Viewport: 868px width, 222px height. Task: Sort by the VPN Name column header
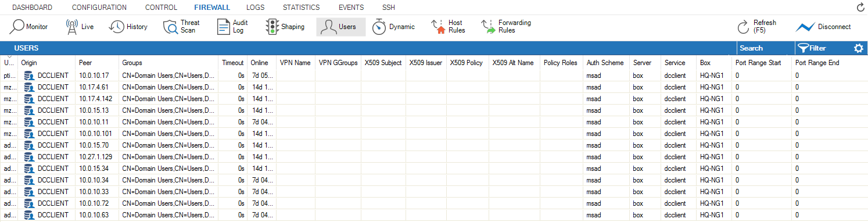pos(296,63)
